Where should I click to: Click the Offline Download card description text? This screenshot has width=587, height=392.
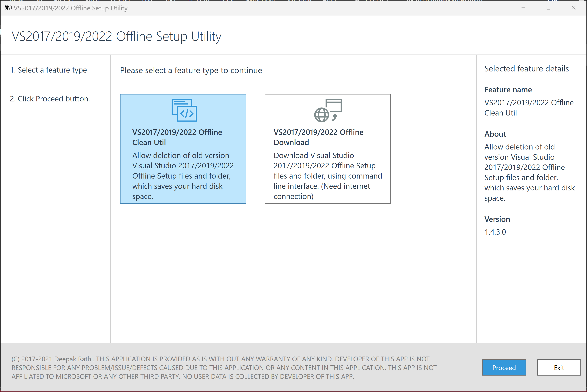[x=328, y=176]
